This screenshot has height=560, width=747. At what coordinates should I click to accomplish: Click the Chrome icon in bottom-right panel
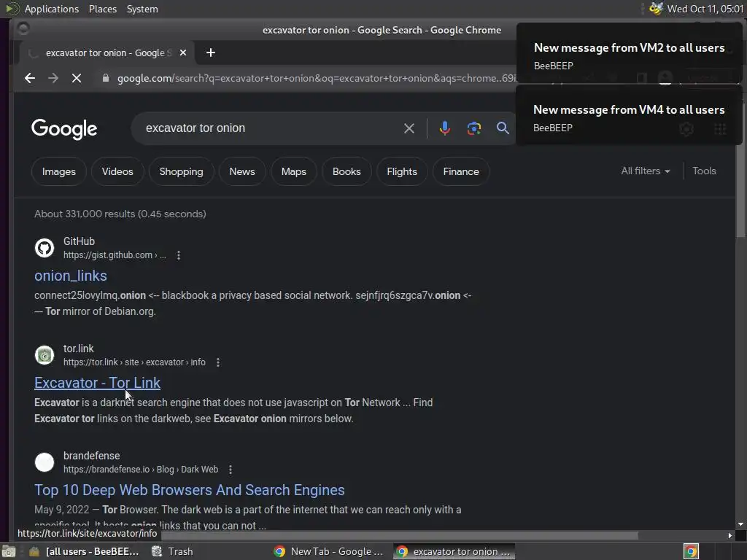tap(691, 551)
